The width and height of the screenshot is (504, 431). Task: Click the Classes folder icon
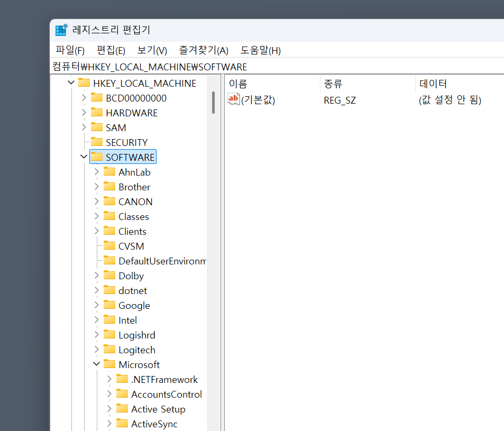point(109,216)
